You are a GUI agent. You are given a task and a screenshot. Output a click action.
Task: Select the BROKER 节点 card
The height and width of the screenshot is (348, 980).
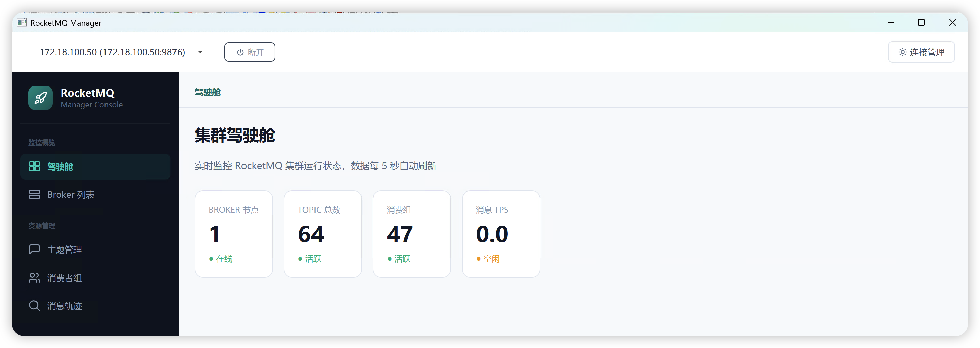(x=233, y=234)
